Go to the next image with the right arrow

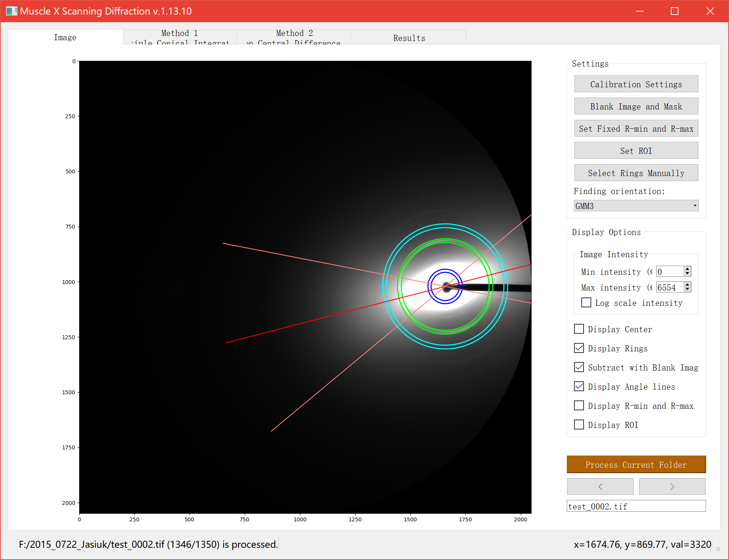[x=672, y=487]
